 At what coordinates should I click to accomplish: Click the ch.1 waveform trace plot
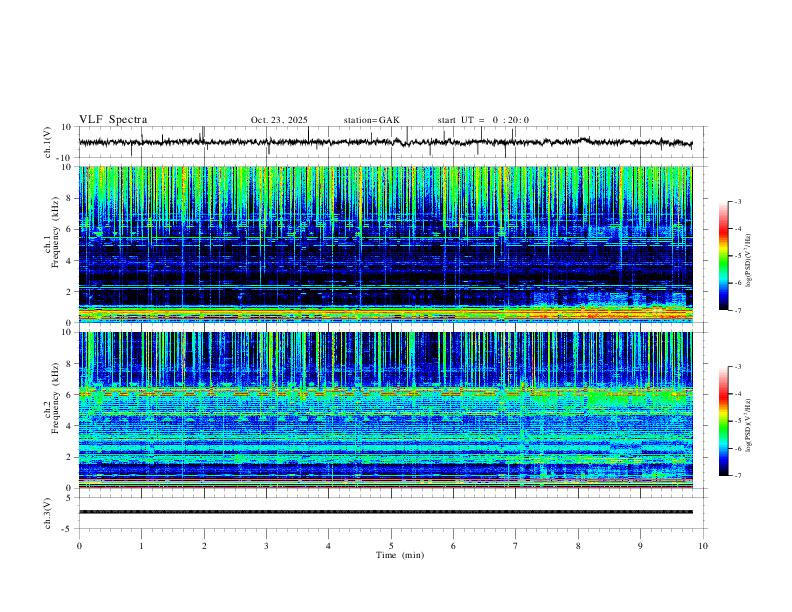pos(385,142)
